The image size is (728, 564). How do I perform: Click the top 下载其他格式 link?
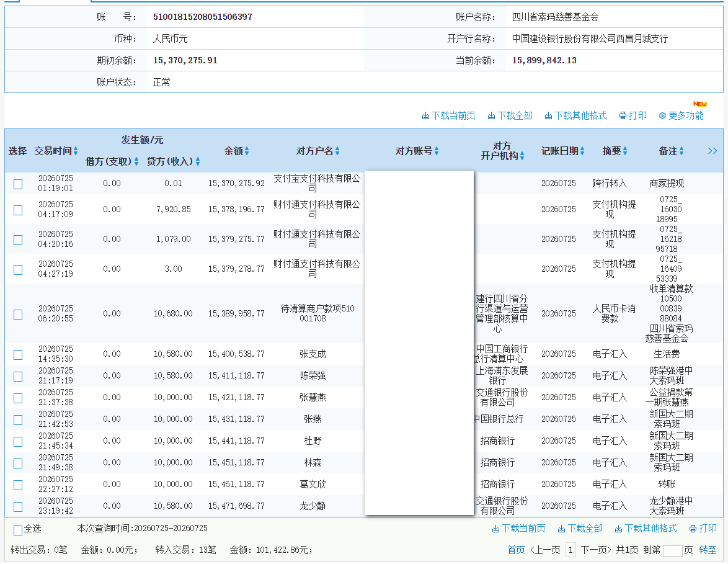click(x=575, y=115)
